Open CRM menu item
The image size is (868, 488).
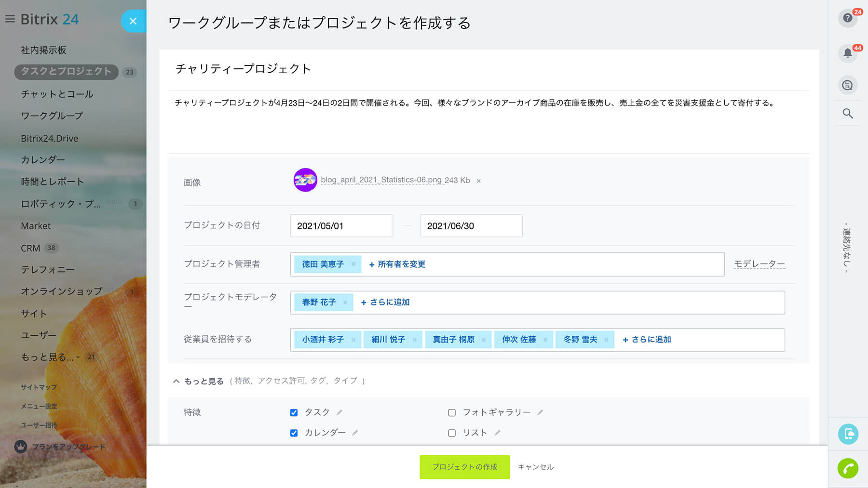(30, 248)
